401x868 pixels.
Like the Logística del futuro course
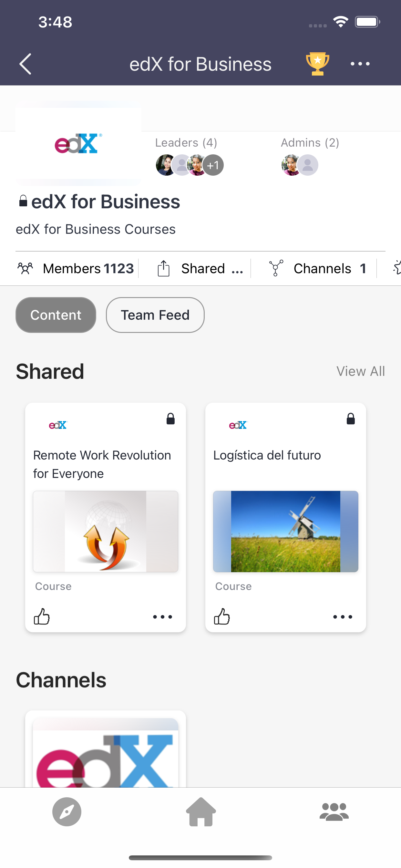222,616
